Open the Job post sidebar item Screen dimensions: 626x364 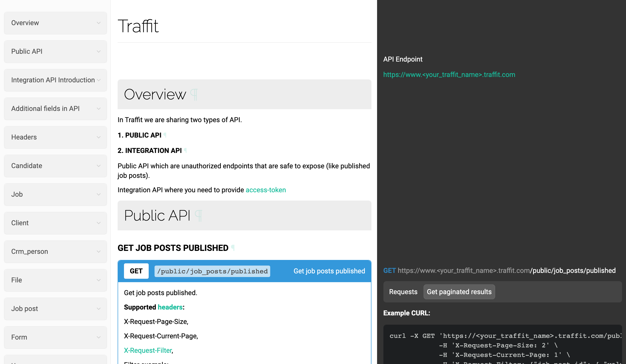click(56, 309)
